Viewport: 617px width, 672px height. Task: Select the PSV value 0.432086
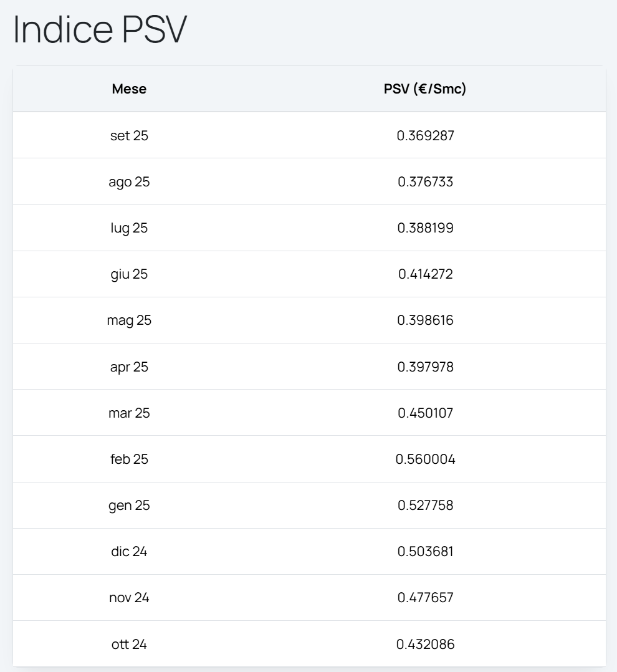coord(426,644)
